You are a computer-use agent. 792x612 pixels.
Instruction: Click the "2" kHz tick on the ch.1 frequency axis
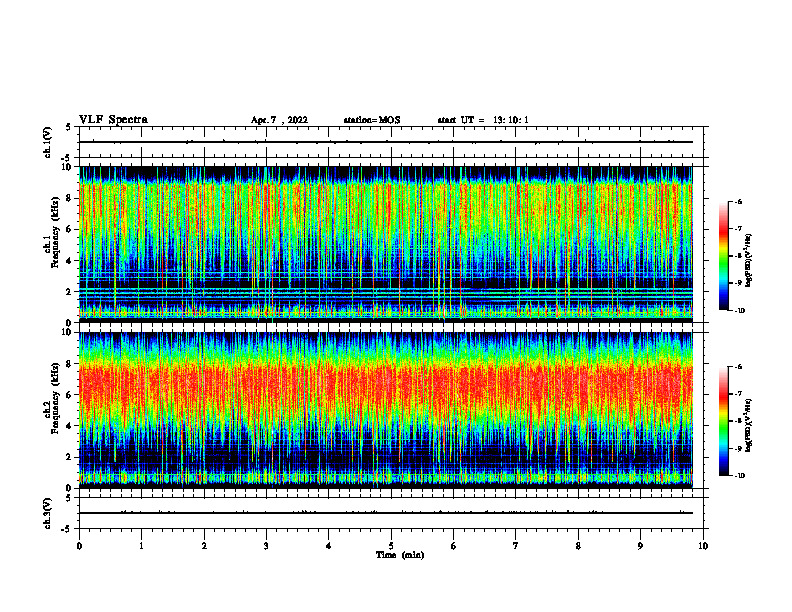(70, 291)
